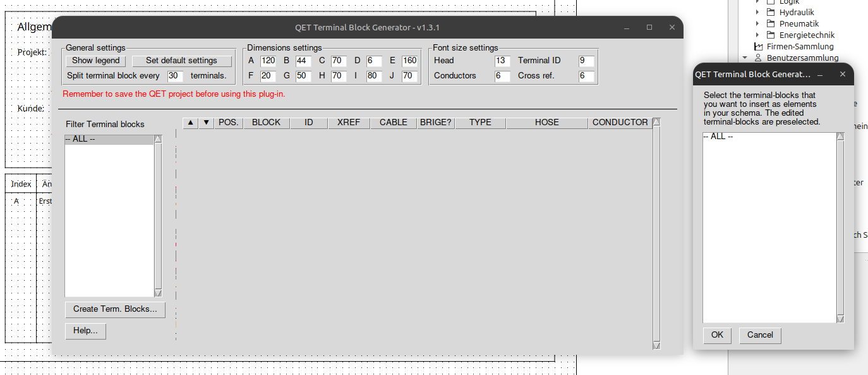Expand the Hydraulik tree folder
This screenshot has width=868, height=375.
[x=757, y=13]
